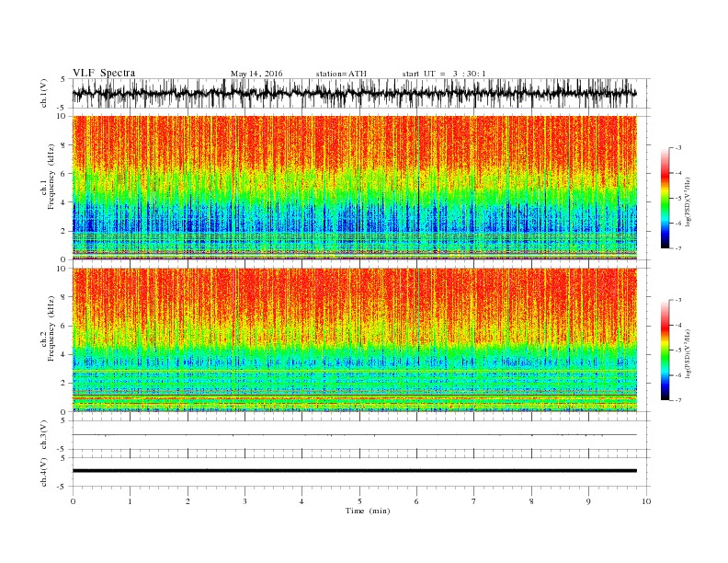
Task: Click the ch.2 spectrogram panel
Action: [x=355, y=340]
